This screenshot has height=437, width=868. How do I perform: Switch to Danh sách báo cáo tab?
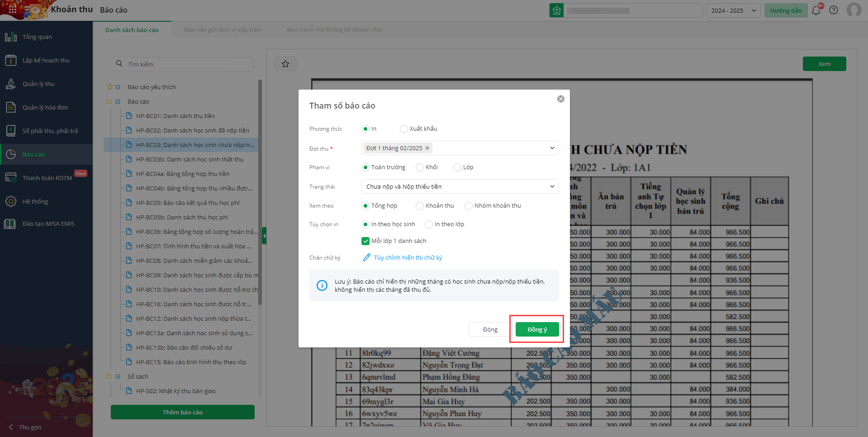point(132,30)
